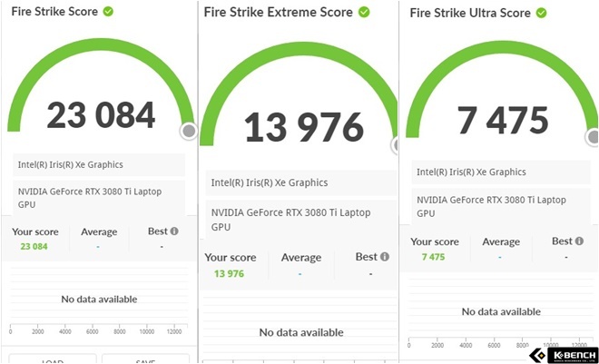Screen dimensions: 599x364
Task: Click the Fire Strike Score title
Action: tap(54, 12)
